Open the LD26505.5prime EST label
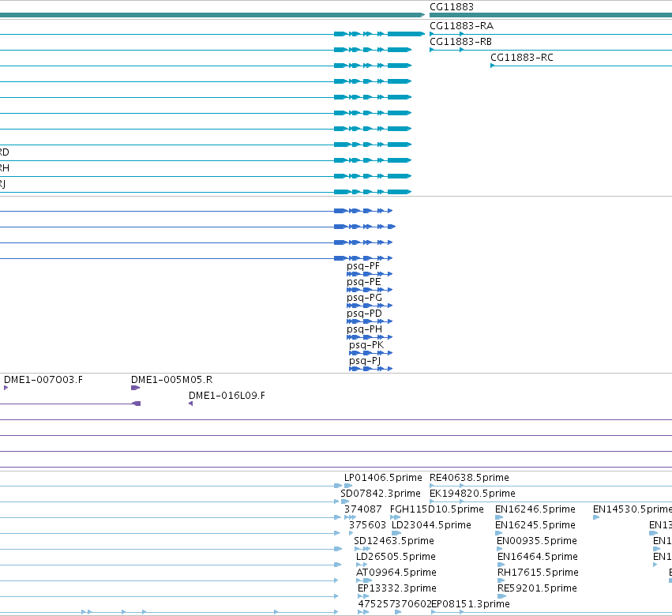The height and width of the screenshot is (616, 672). (396, 557)
